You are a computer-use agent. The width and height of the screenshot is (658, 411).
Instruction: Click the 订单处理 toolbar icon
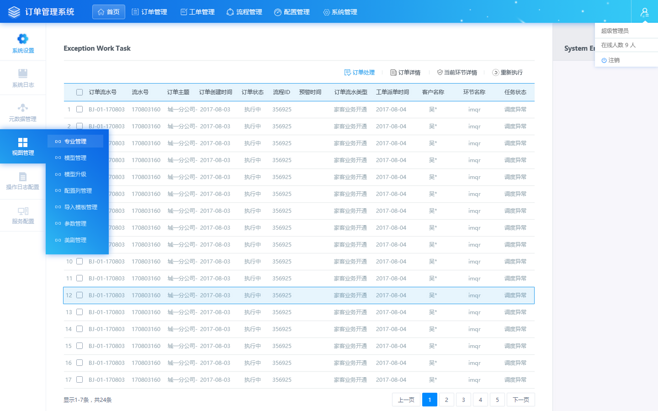(x=347, y=72)
